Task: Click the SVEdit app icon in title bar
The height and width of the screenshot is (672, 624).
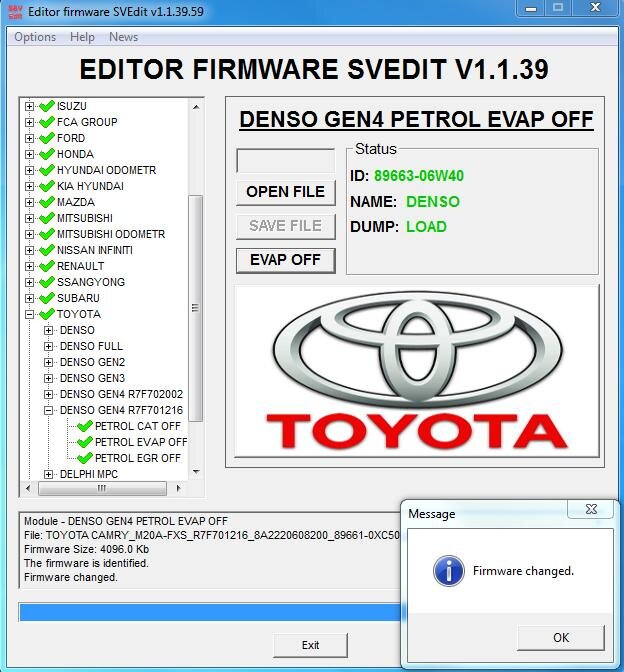Action: click(x=15, y=12)
